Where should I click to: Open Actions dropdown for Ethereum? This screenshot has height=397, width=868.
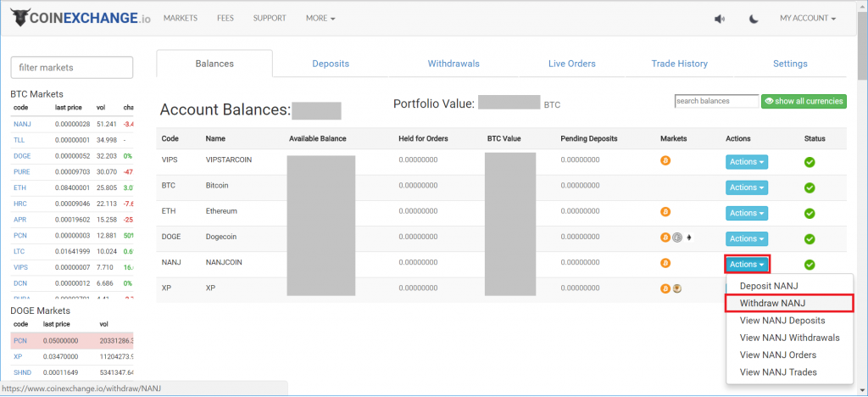747,213
